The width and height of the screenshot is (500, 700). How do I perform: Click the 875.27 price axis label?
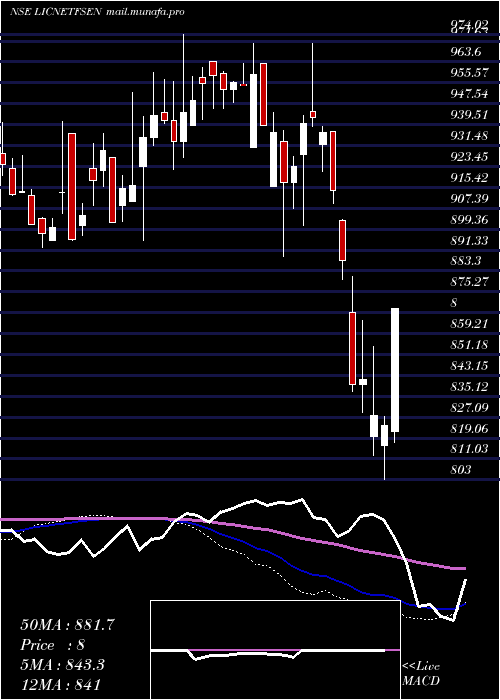pos(469,282)
